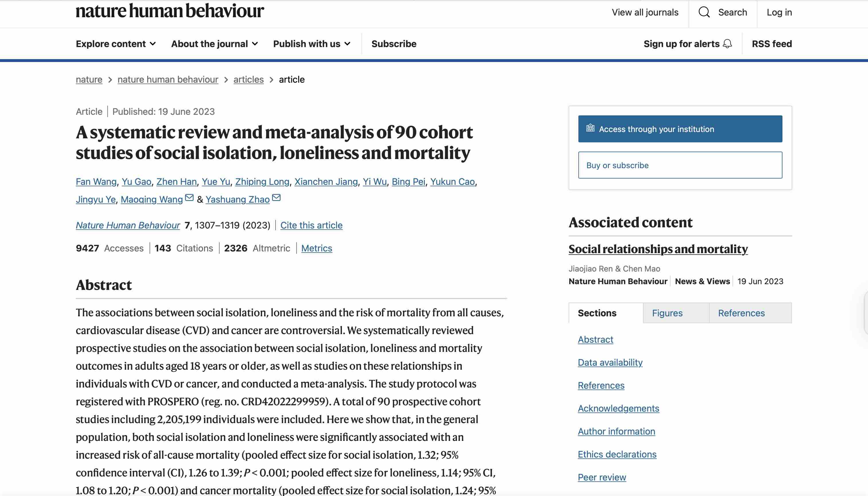The image size is (868, 496).
Task: Click Social relationships and mortality article
Action: (658, 249)
